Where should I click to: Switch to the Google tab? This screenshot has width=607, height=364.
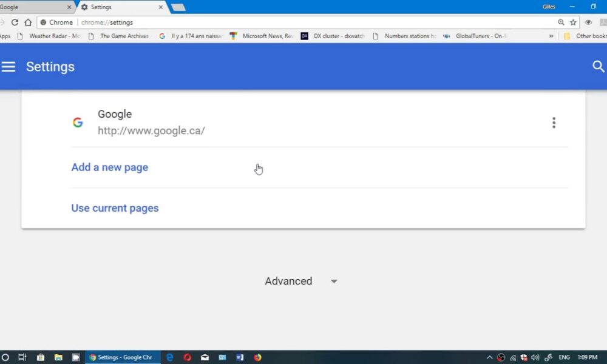[30, 7]
